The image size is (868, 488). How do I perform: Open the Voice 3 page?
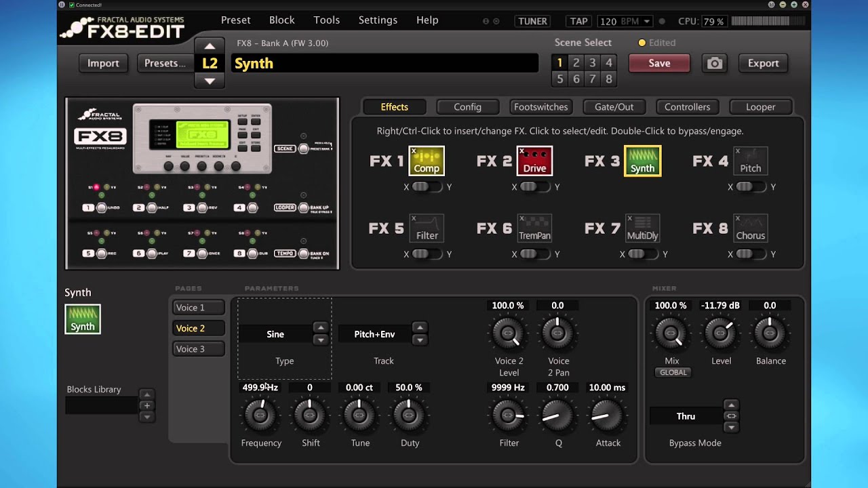198,349
